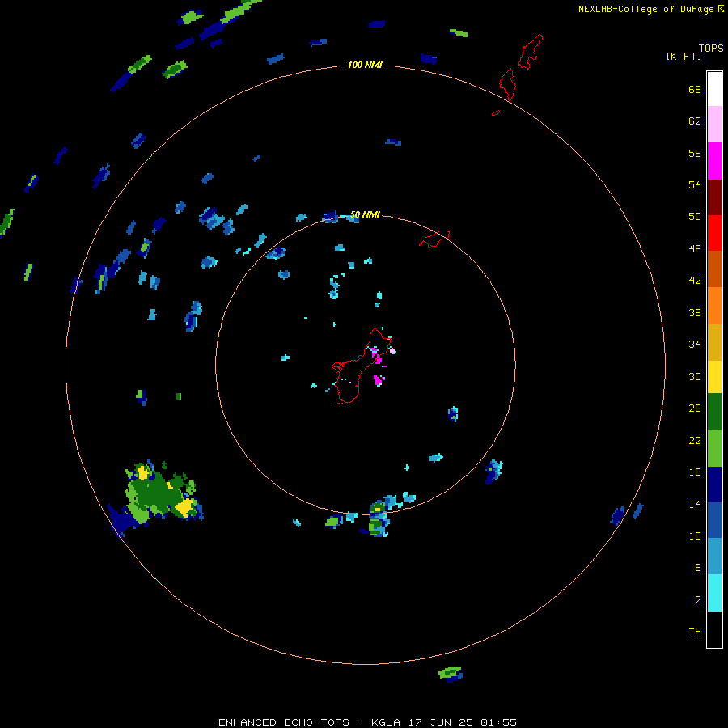Viewport: 728px width, 728px height.
Task: Click the medium blue 18 kft legend swatch
Action: tap(714, 520)
